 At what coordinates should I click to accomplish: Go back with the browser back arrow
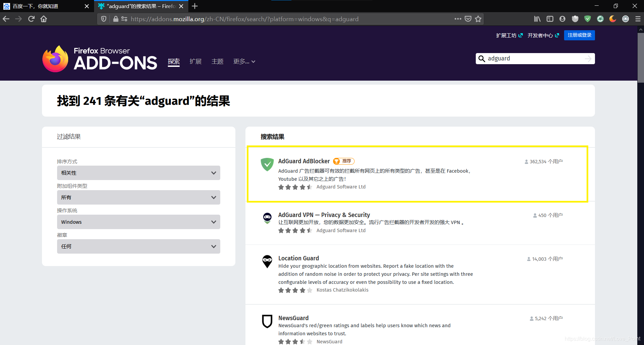click(6, 19)
